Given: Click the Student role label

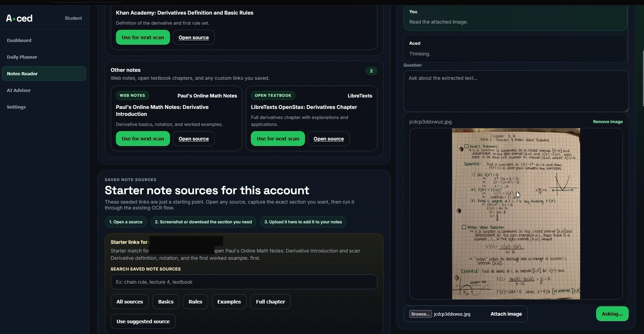Looking at the screenshot, I should coord(73,18).
